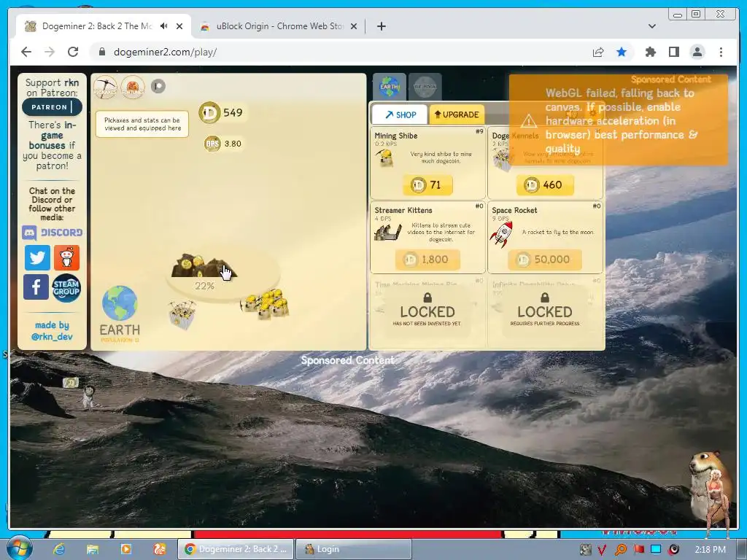The width and height of the screenshot is (747, 560).
Task: Switch to the Earth planet tab
Action: pos(390,87)
